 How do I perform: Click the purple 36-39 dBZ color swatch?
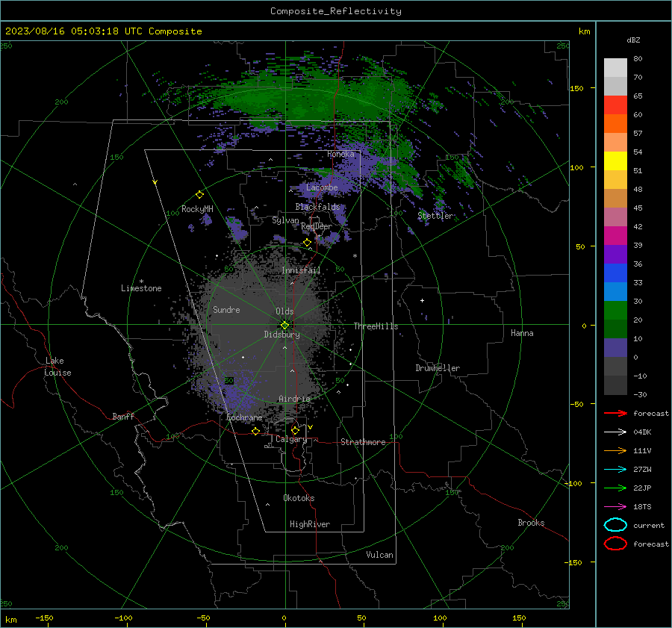(x=615, y=255)
